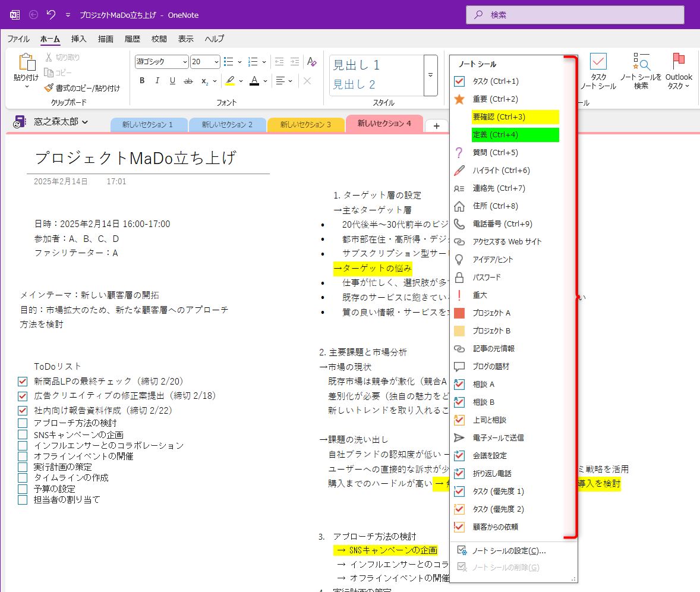
Task: Toggle bold formatting in the ribbon
Action: [x=142, y=81]
